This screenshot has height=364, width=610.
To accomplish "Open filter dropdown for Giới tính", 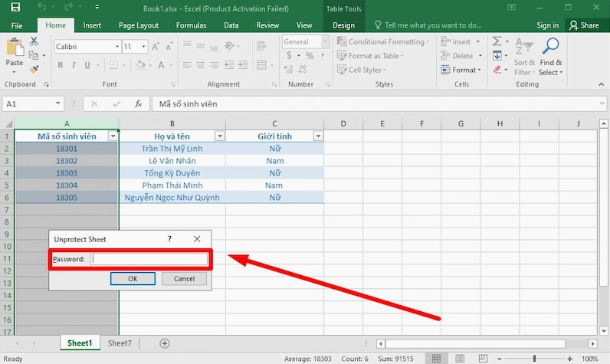I will pyautogui.click(x=318, y=136).
